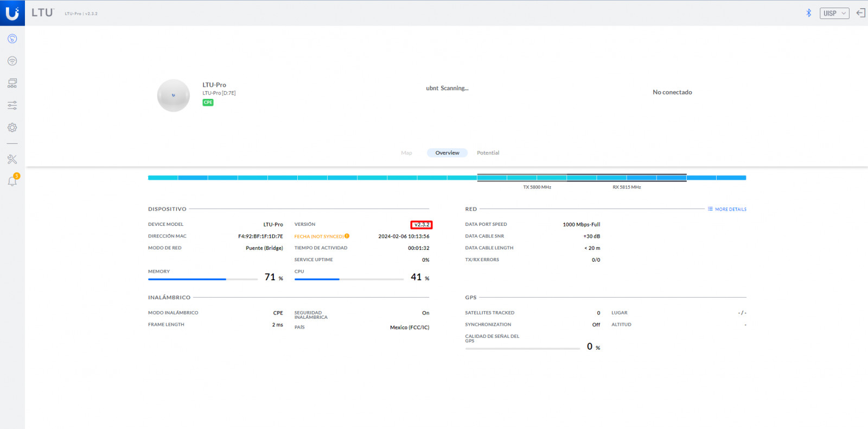Click FECHA (NOT SYNCED) label
Viewport: 868px width, 429px height.
[x=319, y=236]
